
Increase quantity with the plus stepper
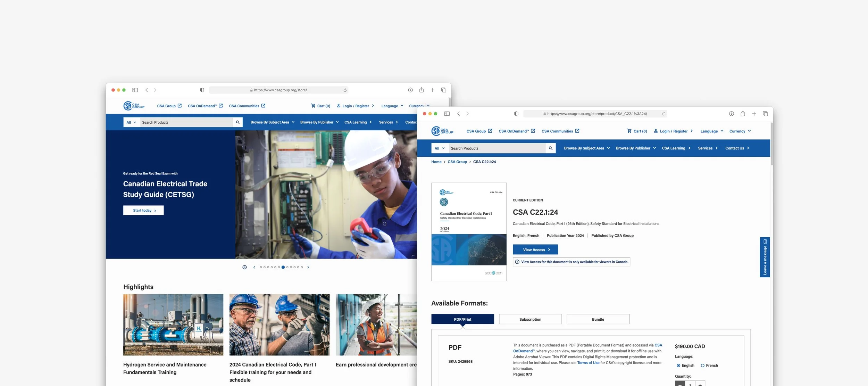(700, 384)
